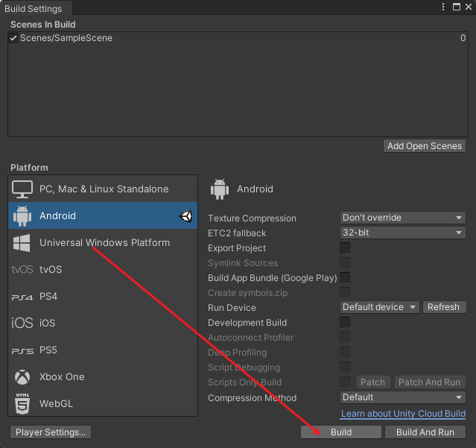The height and width of the screenshot is (448, 476).
Task: Select Universal Windows Platform
Action: pyautogui.click(x=103, y=242)
